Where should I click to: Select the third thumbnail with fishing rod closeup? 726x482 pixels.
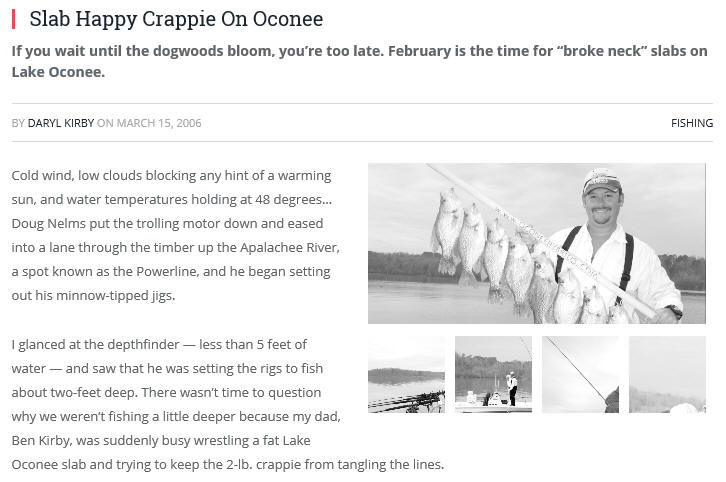coord(580,375)
